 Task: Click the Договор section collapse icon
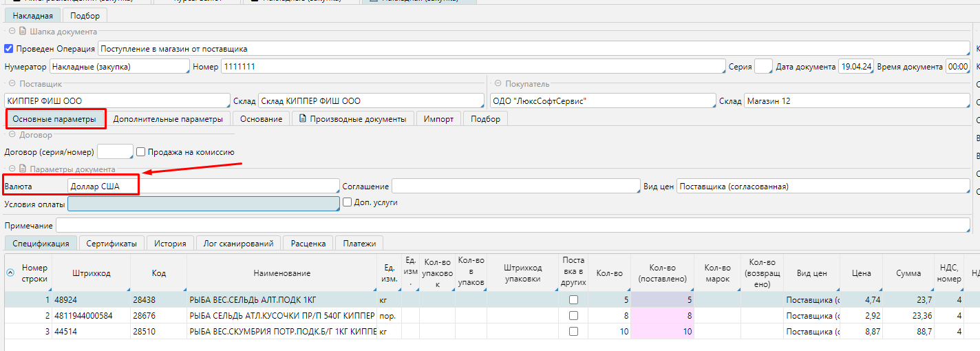tap(12, 135)
